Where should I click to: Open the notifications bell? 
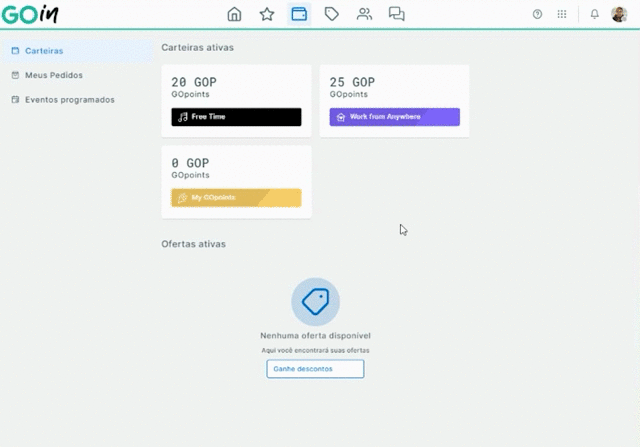pyautogui.click(x=595, y=14)
